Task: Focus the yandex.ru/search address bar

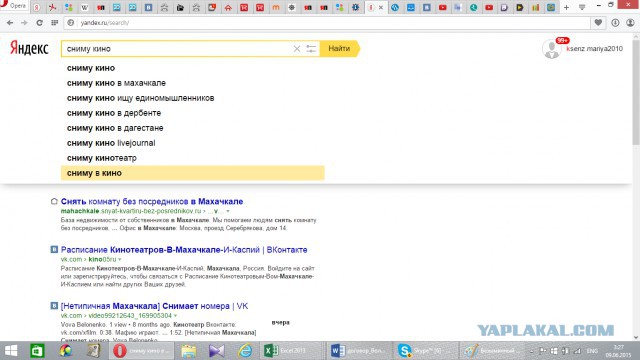Action: click(327, 23)
